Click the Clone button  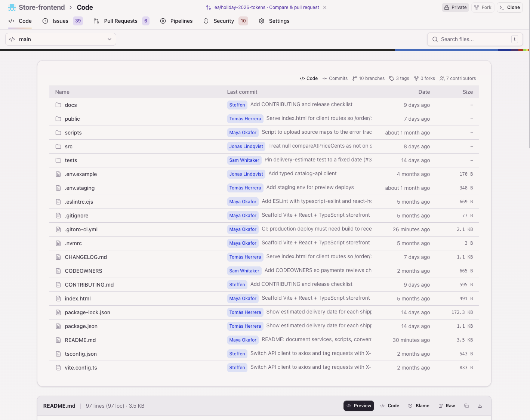point(510,7)
